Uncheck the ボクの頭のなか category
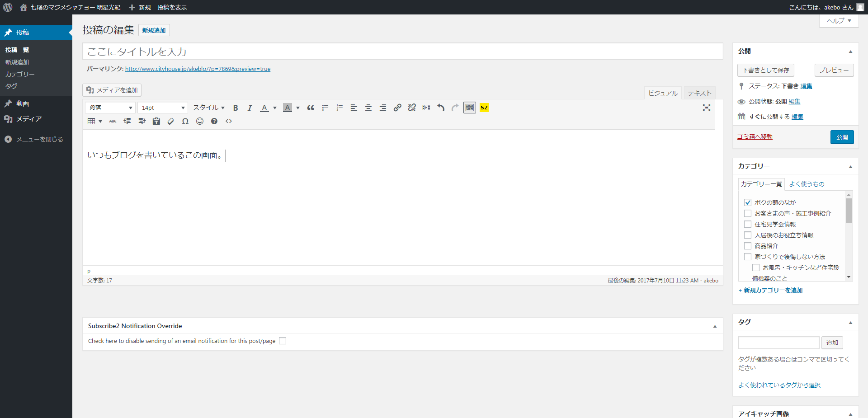868x418 pixels. [x=748, y=202]
